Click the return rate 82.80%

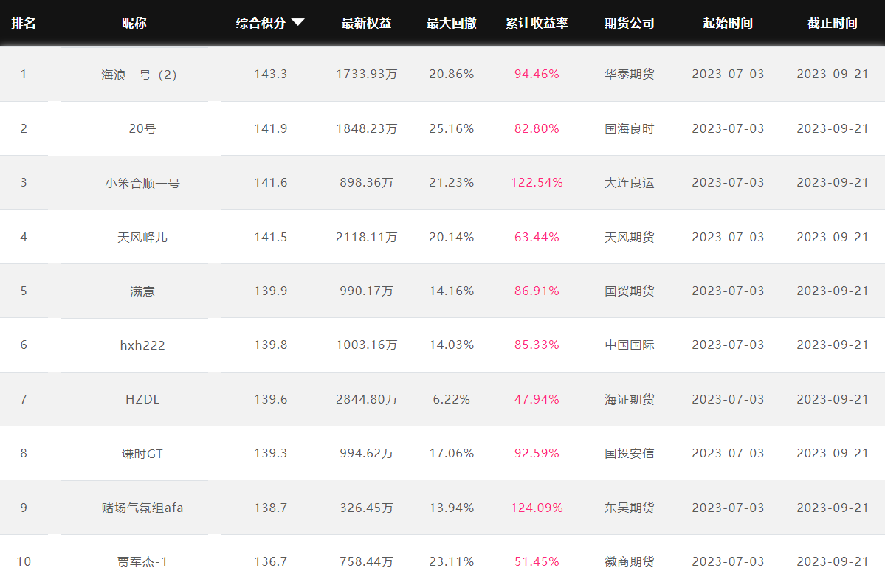coord(537,128)
